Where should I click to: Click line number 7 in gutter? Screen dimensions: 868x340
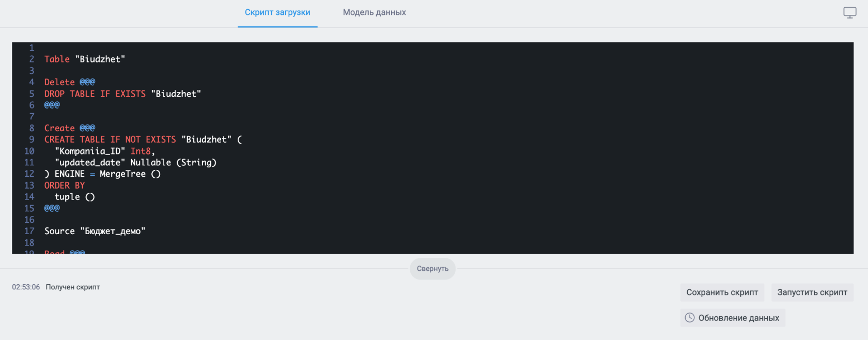click(32, 117)
